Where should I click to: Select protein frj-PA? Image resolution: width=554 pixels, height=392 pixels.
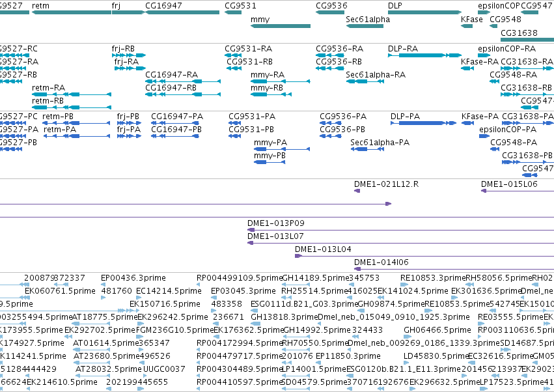[129, 136]
